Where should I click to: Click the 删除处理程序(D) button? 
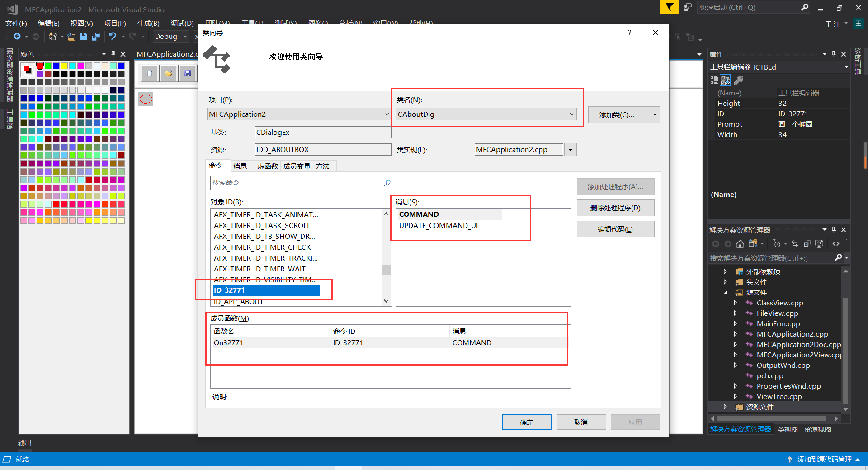point(615,208)
